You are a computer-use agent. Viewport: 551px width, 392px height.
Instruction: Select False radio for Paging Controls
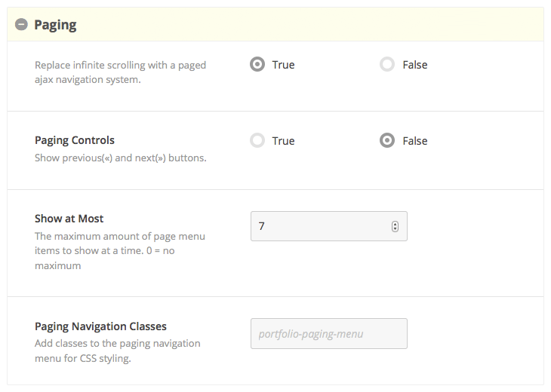click(x=387, y=140)
